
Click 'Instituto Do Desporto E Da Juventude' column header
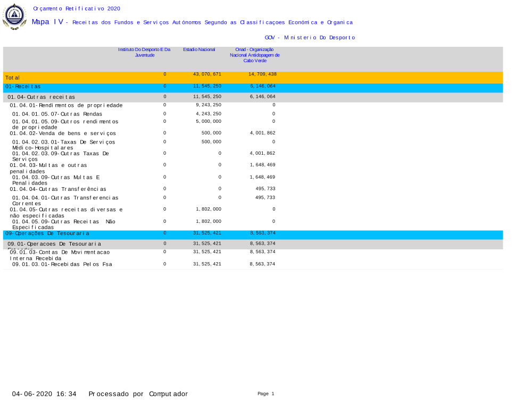pos(144,52)
